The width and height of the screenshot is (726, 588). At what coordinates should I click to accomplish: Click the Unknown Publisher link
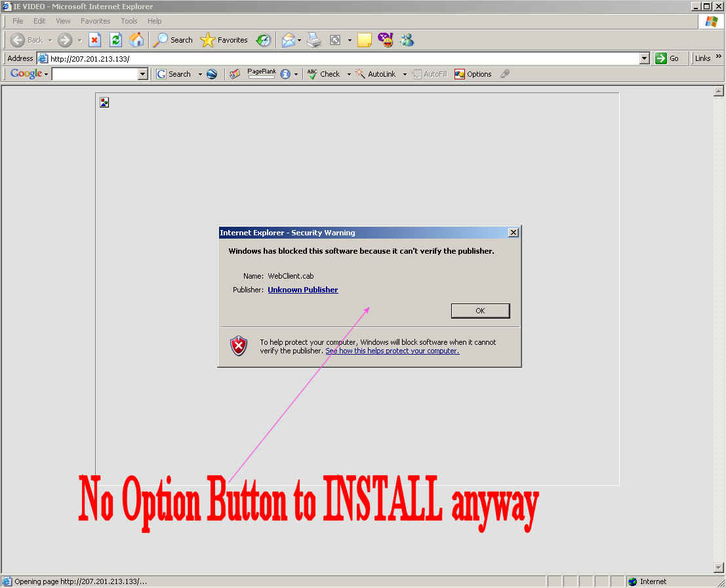pyautogui.click(x=303, y=290)
